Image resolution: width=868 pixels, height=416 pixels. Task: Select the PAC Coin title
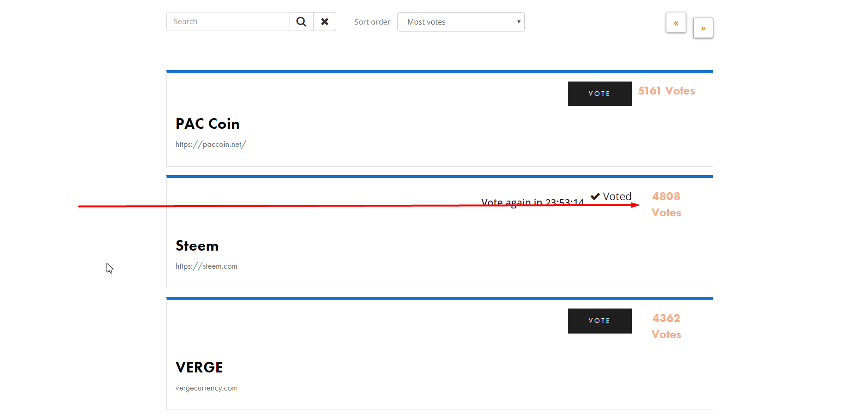point(208,124)
